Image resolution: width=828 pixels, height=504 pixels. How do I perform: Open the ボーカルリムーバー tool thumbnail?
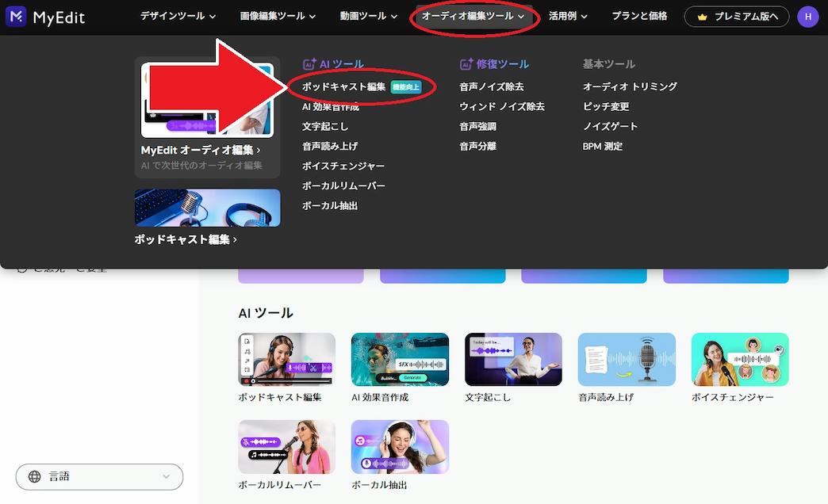(x=287, y=447)
